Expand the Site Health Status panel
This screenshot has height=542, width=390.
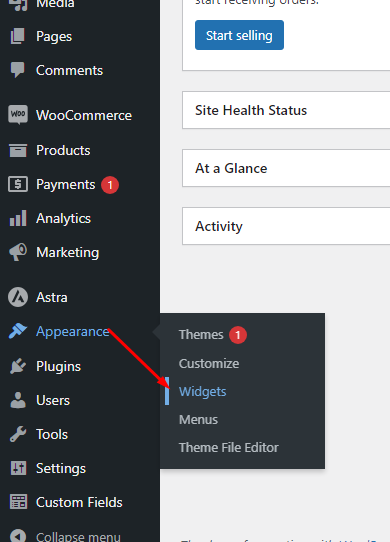(286, 110)
